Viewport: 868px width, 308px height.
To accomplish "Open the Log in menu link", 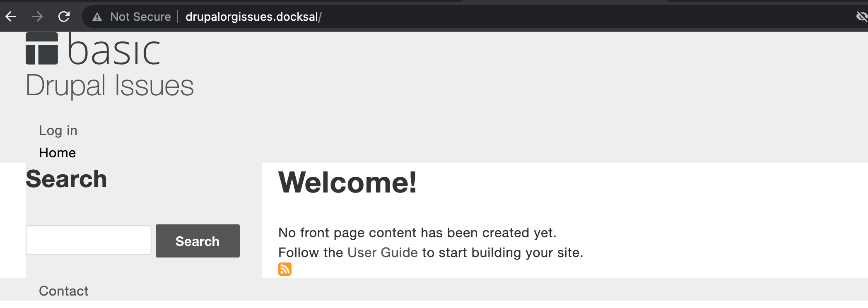I will (x=58, y=130).
